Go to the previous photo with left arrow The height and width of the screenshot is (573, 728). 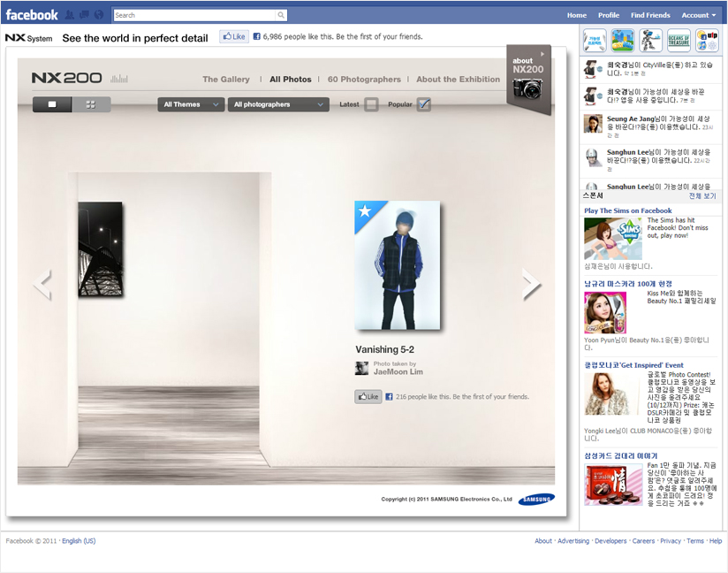pyautogui.click(x=42, y=285)
